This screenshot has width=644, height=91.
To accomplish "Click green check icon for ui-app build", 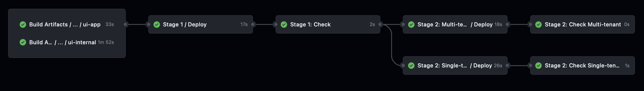I will click(x=23, y=25).
